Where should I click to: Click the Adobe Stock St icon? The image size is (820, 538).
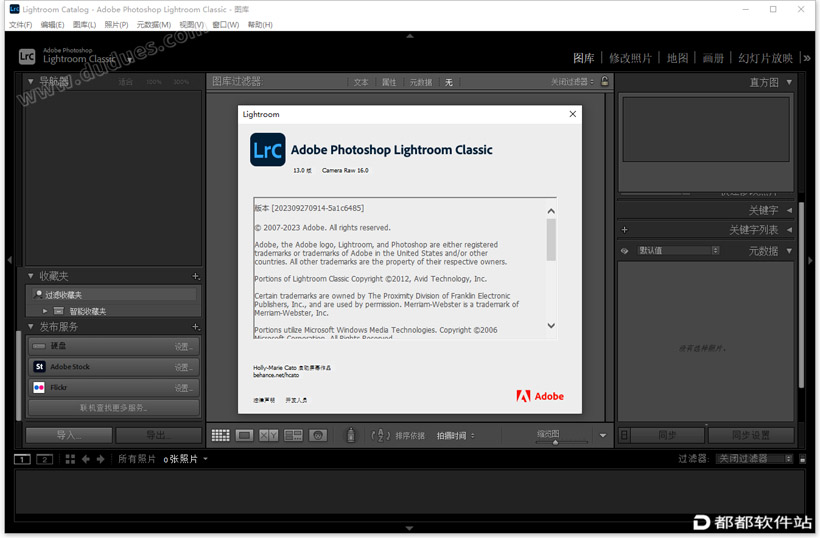[39, 367]
